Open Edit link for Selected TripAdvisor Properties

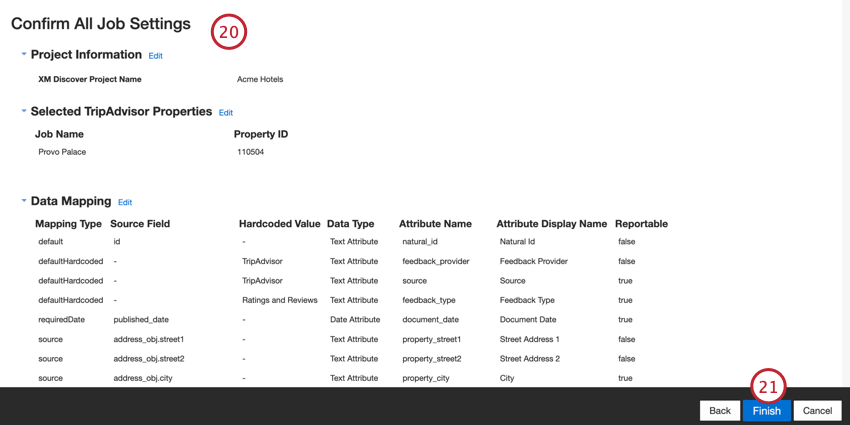(226, 113)
